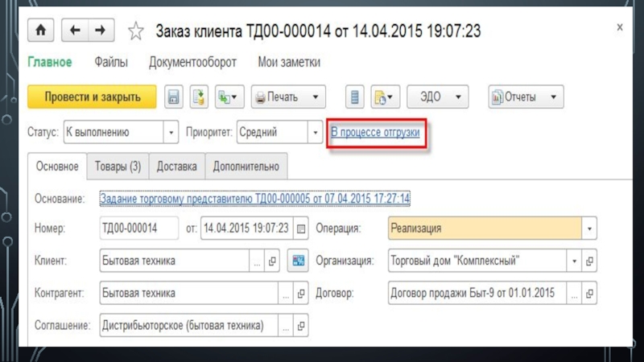The width and height of the screenshot is (644, 362).
Task: Post the document icon button
Action: click(x=199, y=97)
